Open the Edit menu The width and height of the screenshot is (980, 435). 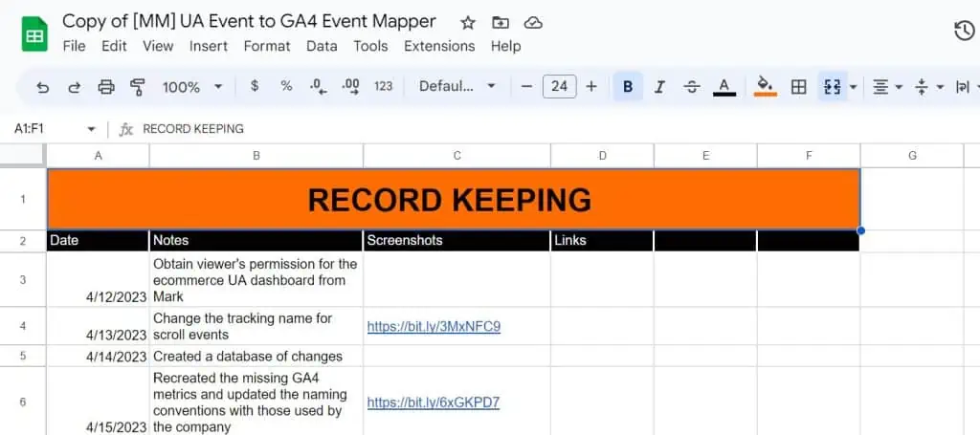pos(115,46)
